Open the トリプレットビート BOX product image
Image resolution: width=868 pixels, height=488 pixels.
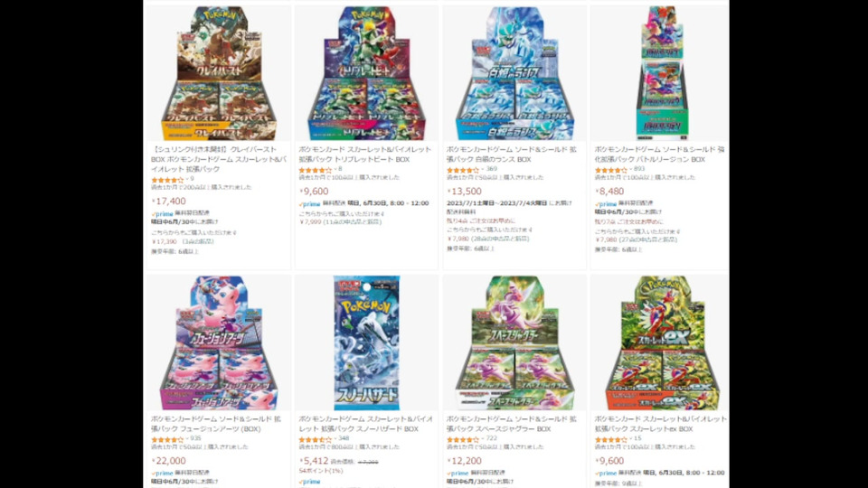(366, 73)
